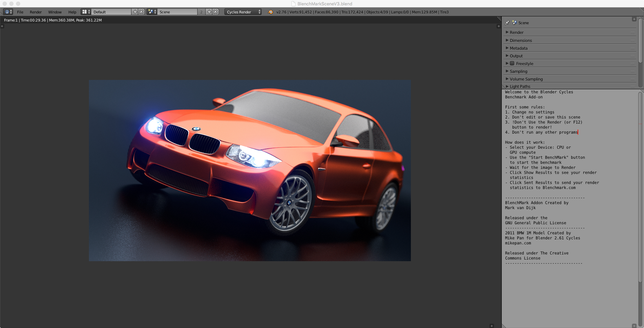Add a new screen layout next to Default
644x328 pixels.
(x=135, y=12)
